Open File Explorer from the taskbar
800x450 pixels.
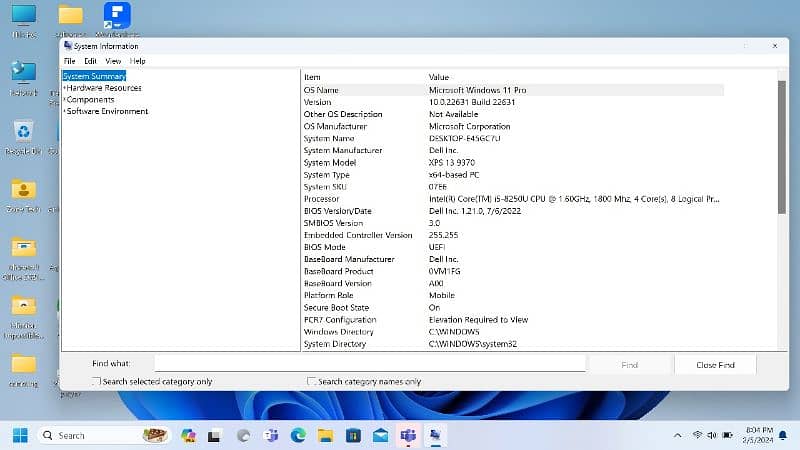tap(325, 435)
